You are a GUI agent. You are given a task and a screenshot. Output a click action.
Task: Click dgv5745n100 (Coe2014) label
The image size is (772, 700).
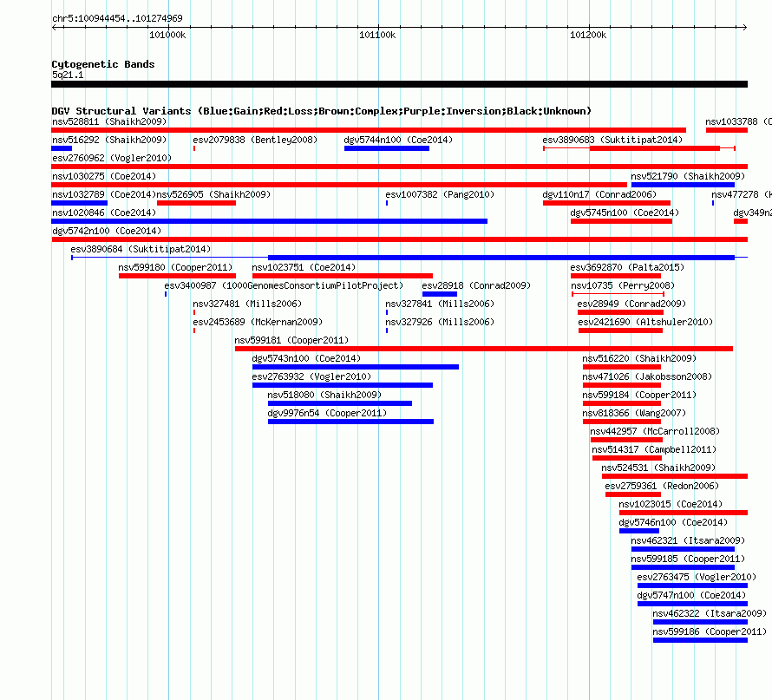pos(625,213)
